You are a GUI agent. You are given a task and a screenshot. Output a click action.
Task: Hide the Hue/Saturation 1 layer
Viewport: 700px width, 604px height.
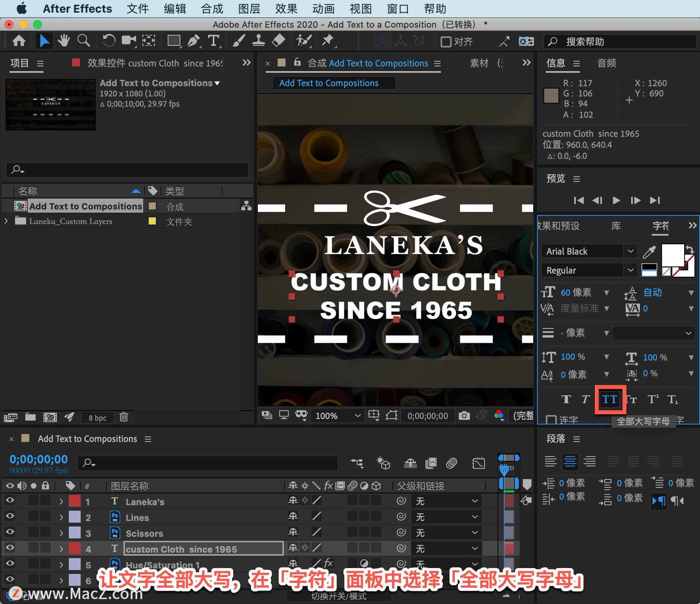10,563
